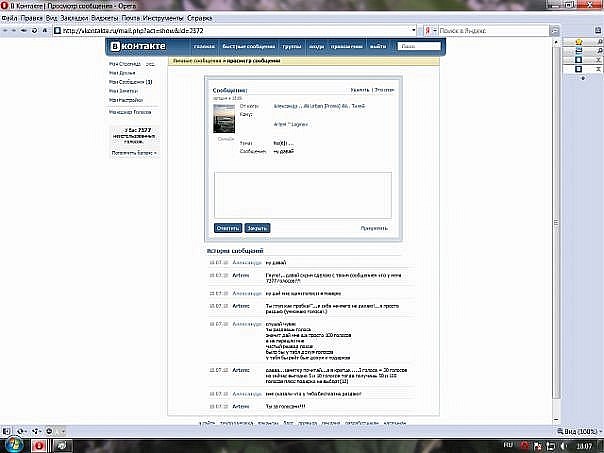Click the Yandex search input field
604x453 pixels.
pyautogui.click(x=493, y=30)
